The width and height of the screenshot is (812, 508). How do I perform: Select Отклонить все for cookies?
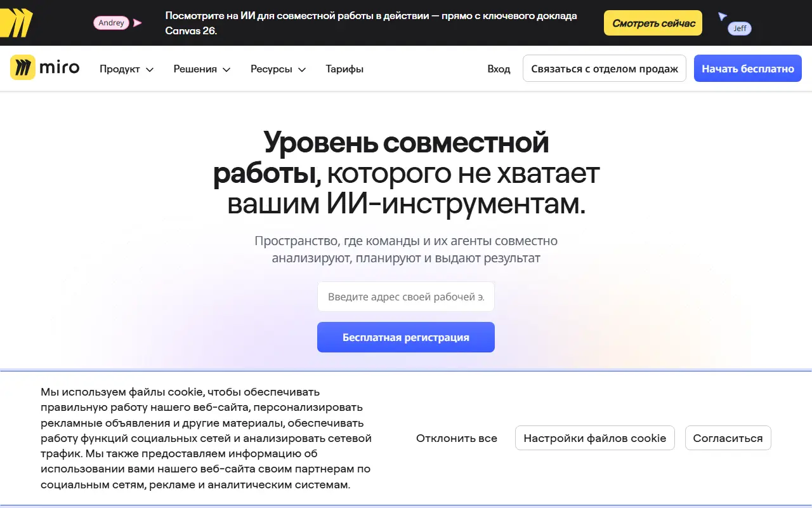457,438
